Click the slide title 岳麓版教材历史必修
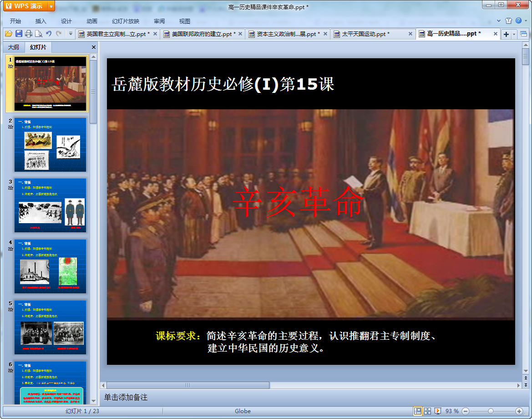Viewport: 532px width, 419px height. 223,84
